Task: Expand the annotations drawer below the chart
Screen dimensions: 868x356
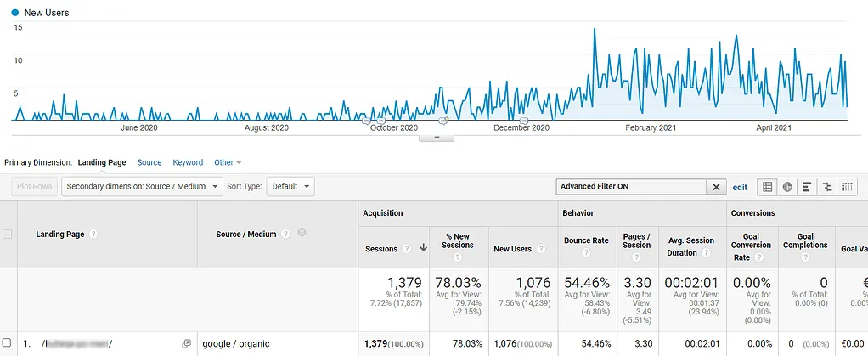Action: [437, 138]
